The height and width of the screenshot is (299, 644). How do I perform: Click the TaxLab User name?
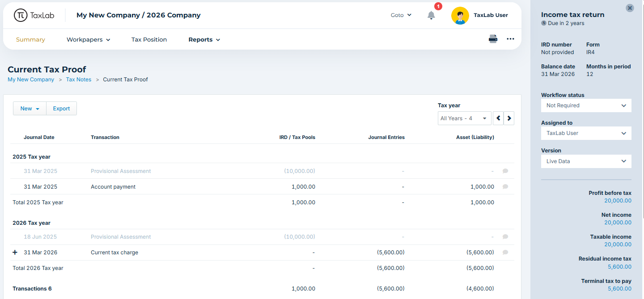click(x=491, y=15)
